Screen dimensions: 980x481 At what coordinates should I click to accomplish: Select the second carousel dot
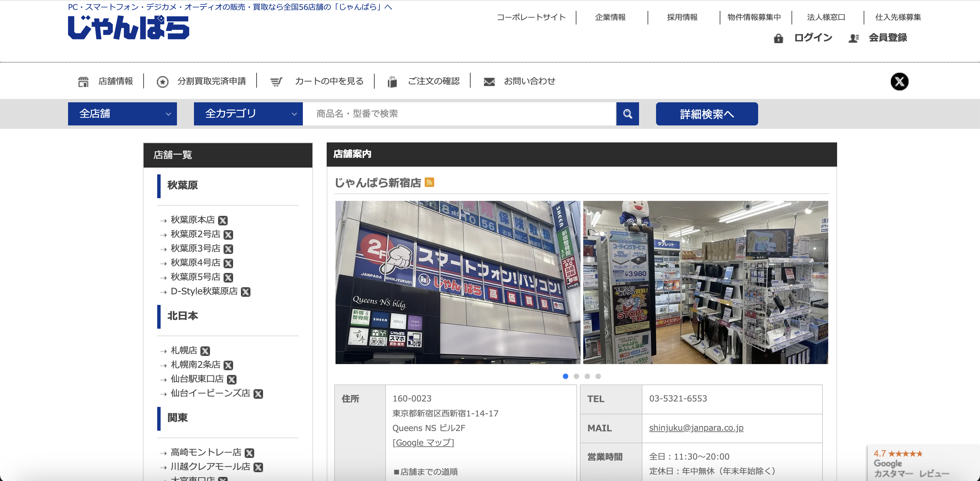(x=576, y=376)
